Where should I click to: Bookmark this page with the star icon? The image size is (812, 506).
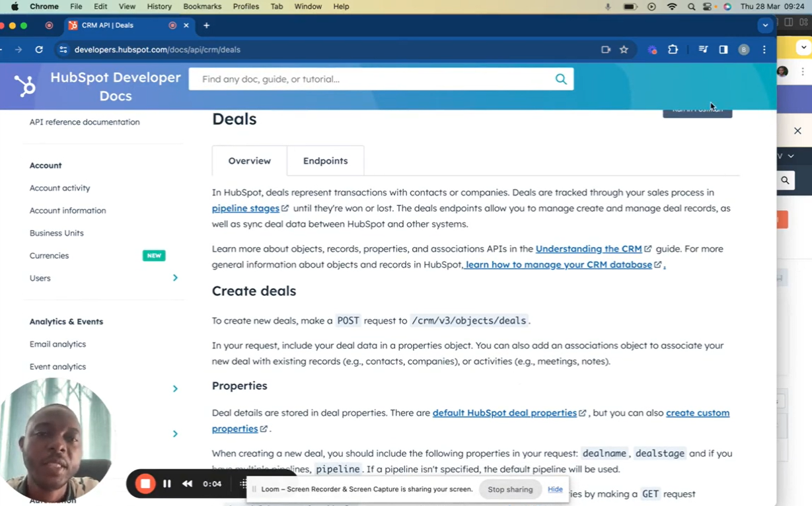pyautogui.click(x=624, y=50)
